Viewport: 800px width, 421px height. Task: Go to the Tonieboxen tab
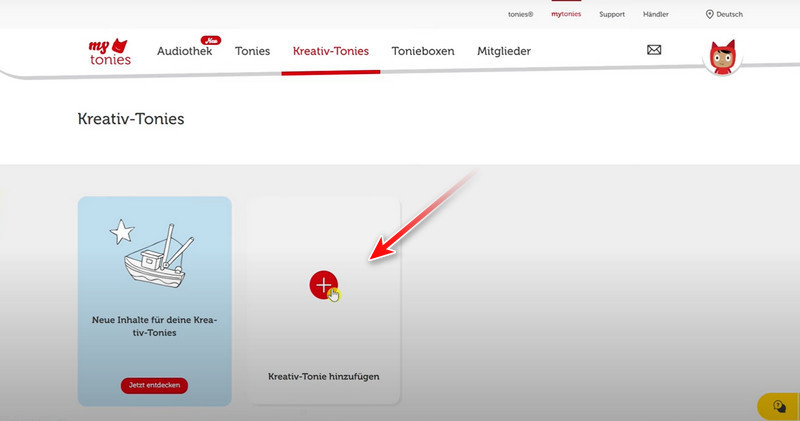coord(423,51)
